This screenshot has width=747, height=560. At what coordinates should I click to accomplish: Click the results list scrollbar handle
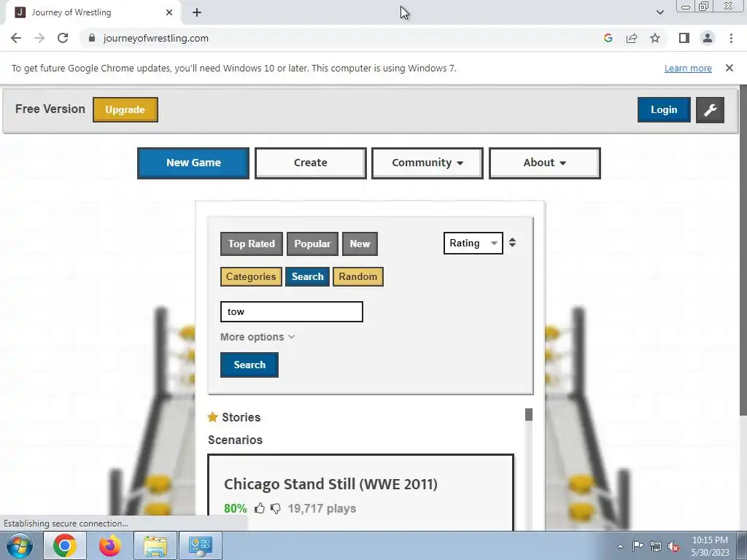pyautogui.click(x=529, y=414)
